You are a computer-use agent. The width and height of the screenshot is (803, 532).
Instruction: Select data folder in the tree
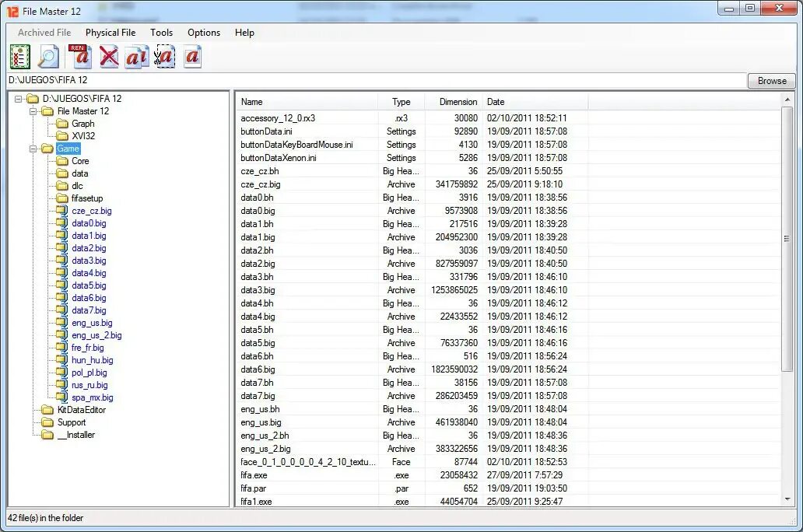[80, 173]
